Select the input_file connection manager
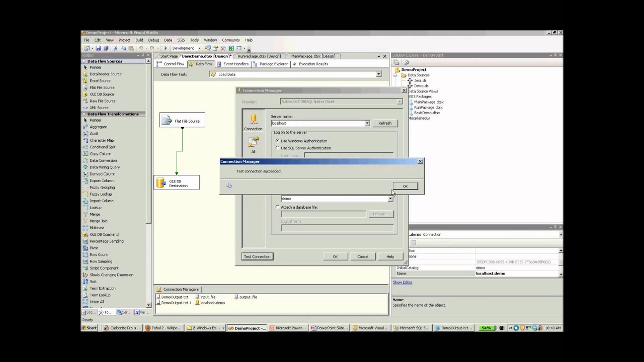 pyautogui.click(x=205, y=297)
